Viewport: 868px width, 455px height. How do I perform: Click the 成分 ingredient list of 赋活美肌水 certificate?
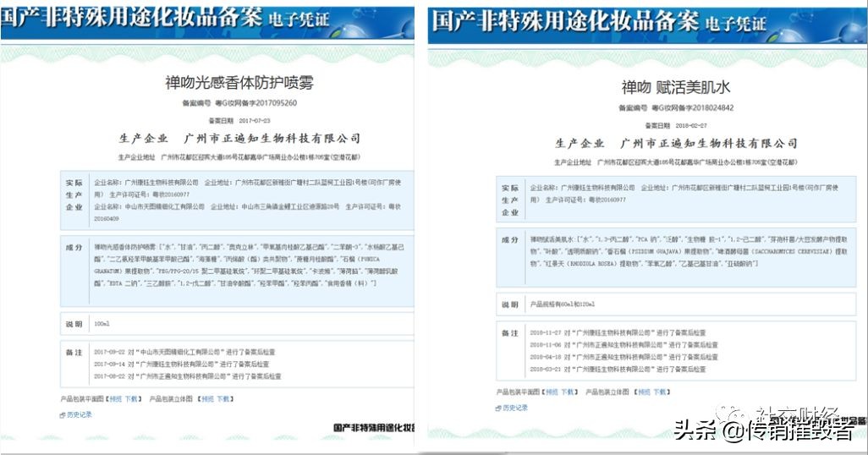coord(689,251)
